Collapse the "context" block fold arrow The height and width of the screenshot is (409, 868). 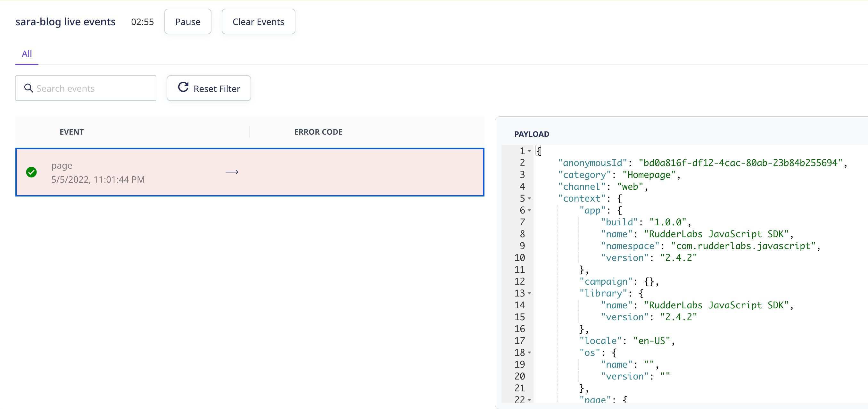(529, 199)
